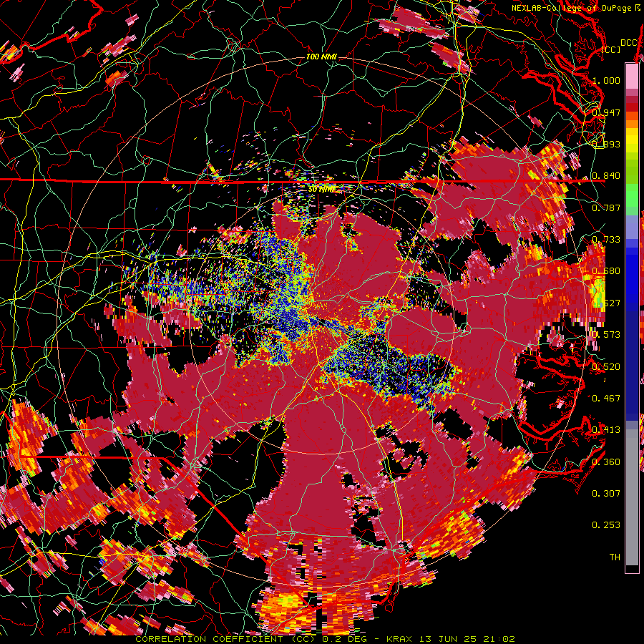Click the 0.840 scale value

pos(606,176)
